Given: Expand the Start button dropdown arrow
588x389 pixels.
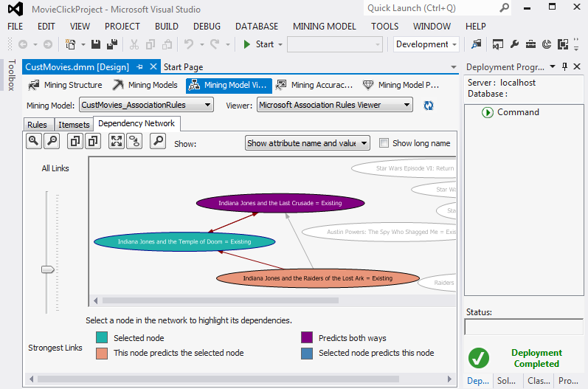Looking at the screenshot, I should (x=280, y=44).
